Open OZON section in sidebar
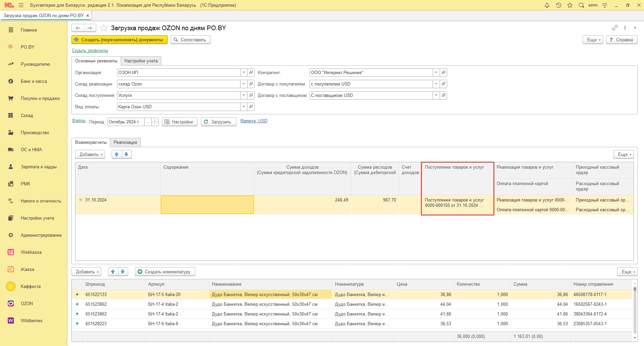644x346 pixels. pos(27,303)
